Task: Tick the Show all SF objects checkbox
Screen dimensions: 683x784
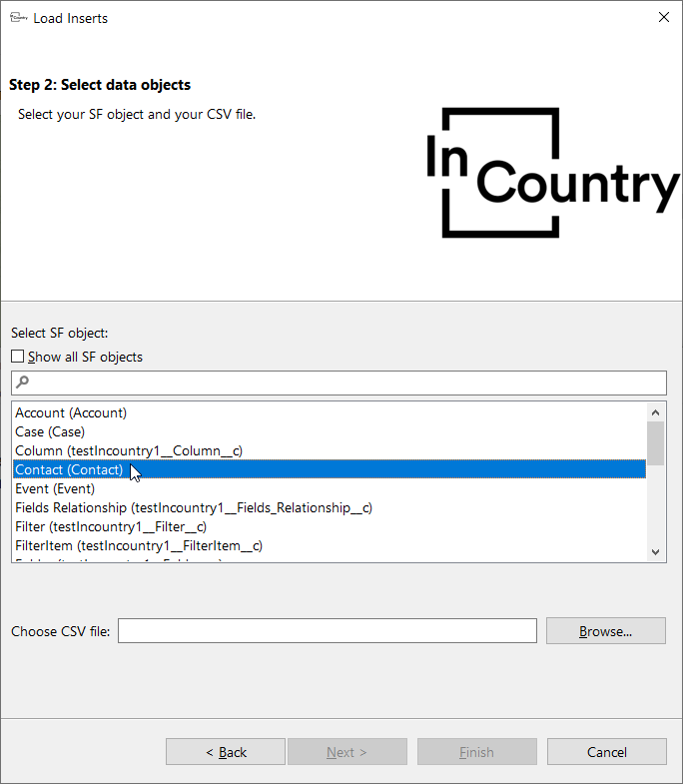Action: pos(18,357)
